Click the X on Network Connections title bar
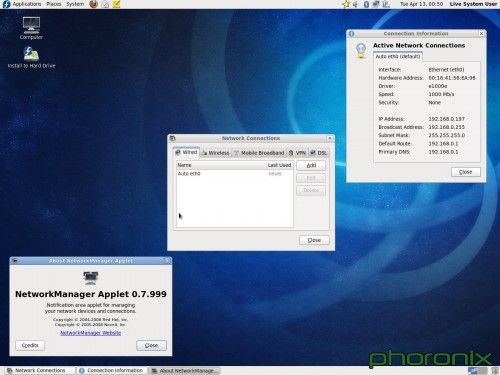Image resolution: width=500 pixels, height=375 pixels. coord(330,138)
